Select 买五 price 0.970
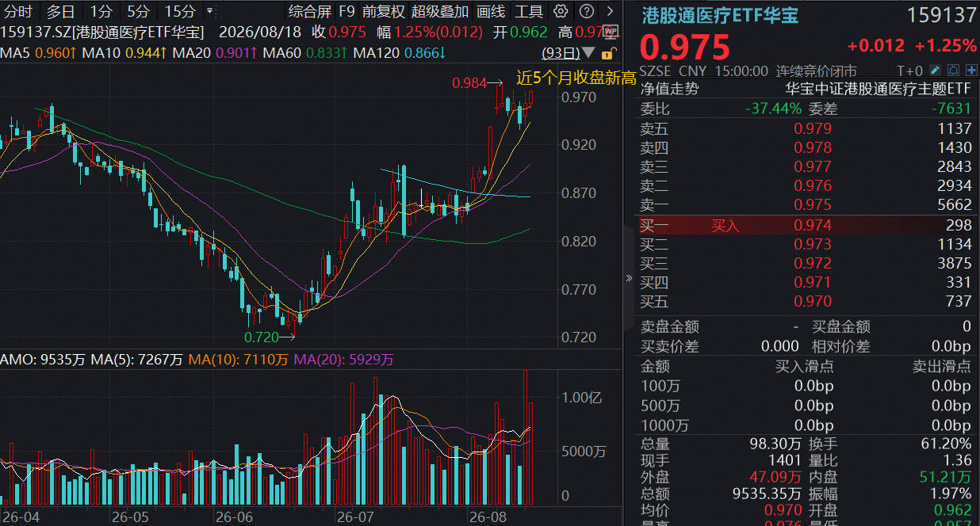Viewport: 980px width, 526px height. [x=813, y=301]
